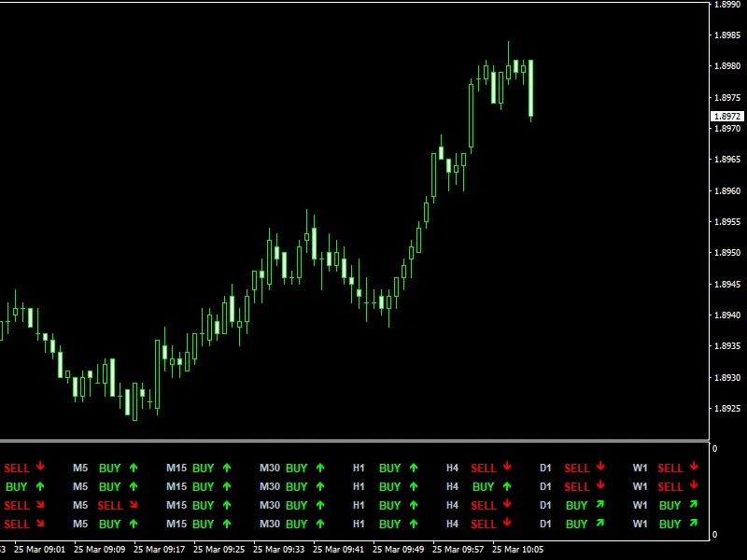Image resolution: width=747 pixels, height=560 pixels.
Task: Click the 25 Mar 09:01 time label
Action: (x=39, y=550)
